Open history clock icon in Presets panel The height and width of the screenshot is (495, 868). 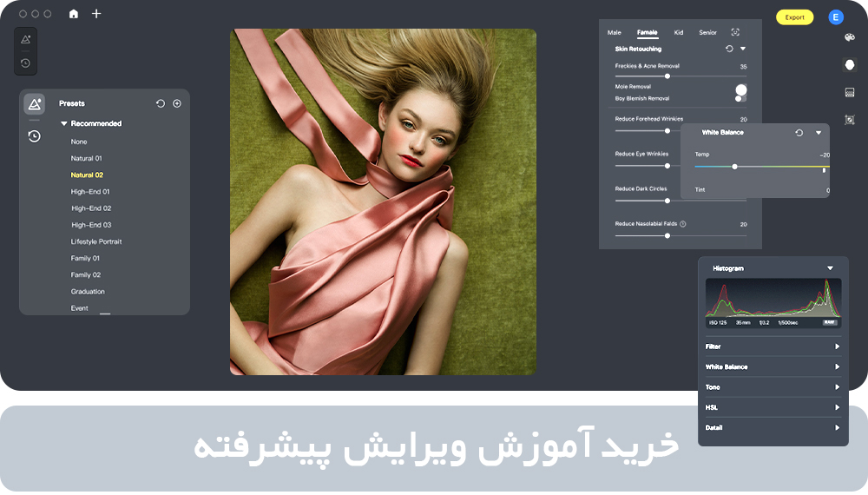coord(35,136)
